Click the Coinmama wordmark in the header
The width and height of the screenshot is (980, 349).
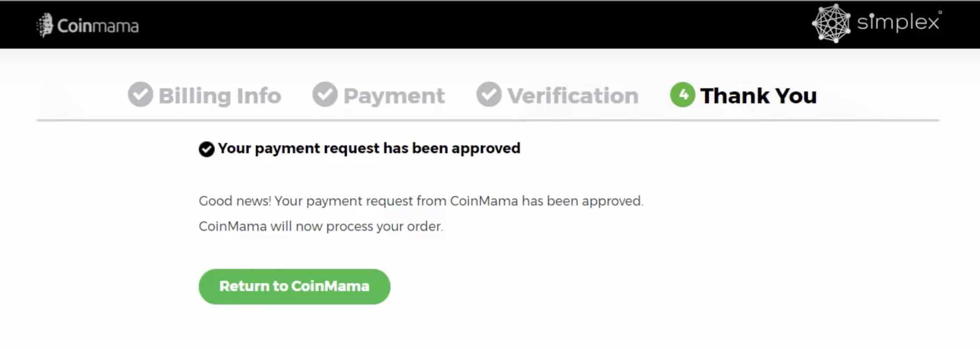coord(98,26)
